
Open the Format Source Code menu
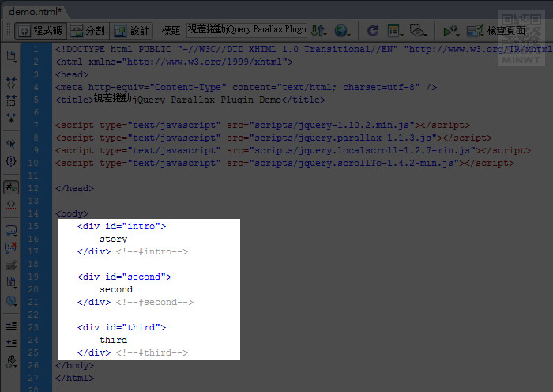click(11, 361)
